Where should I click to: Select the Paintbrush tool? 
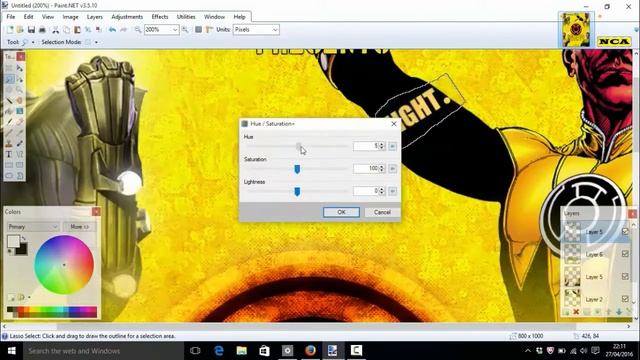(x=9, y=122)
